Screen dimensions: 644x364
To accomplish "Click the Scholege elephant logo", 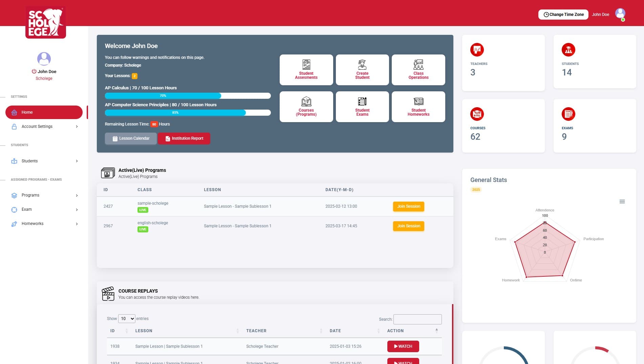I will [46, 22].
